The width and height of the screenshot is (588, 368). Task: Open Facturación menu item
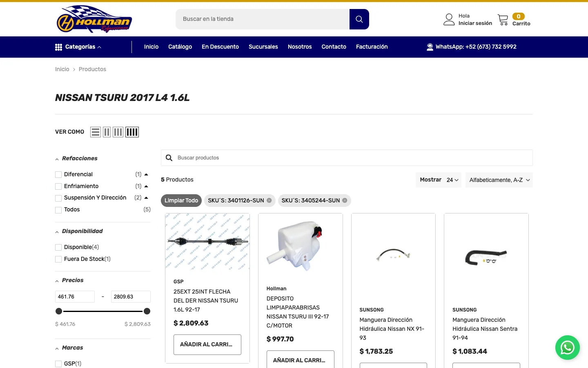coord(372,47)
